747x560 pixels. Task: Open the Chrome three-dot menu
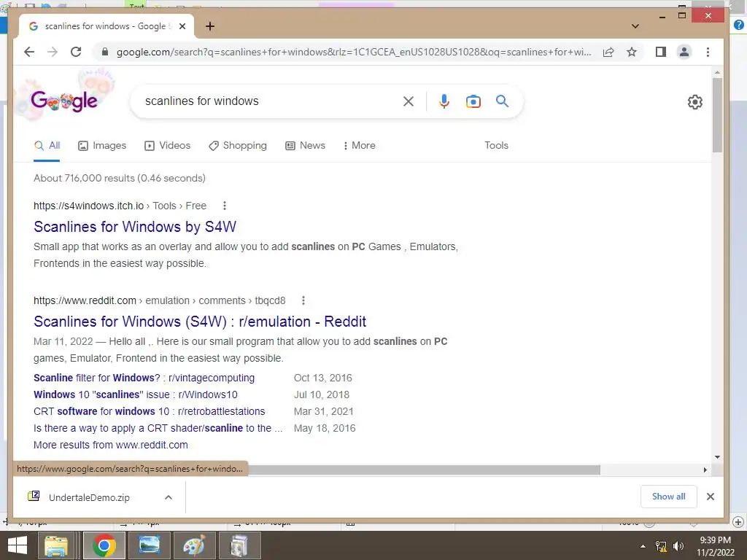tap(708, 52)
